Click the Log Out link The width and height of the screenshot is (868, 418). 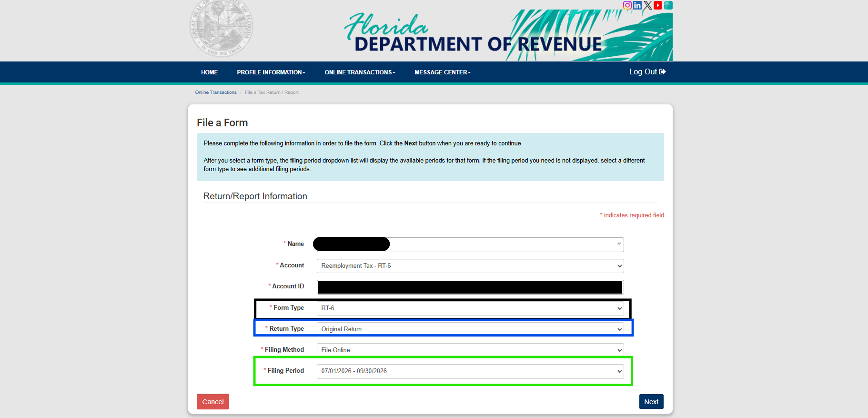tap(647, 71)
